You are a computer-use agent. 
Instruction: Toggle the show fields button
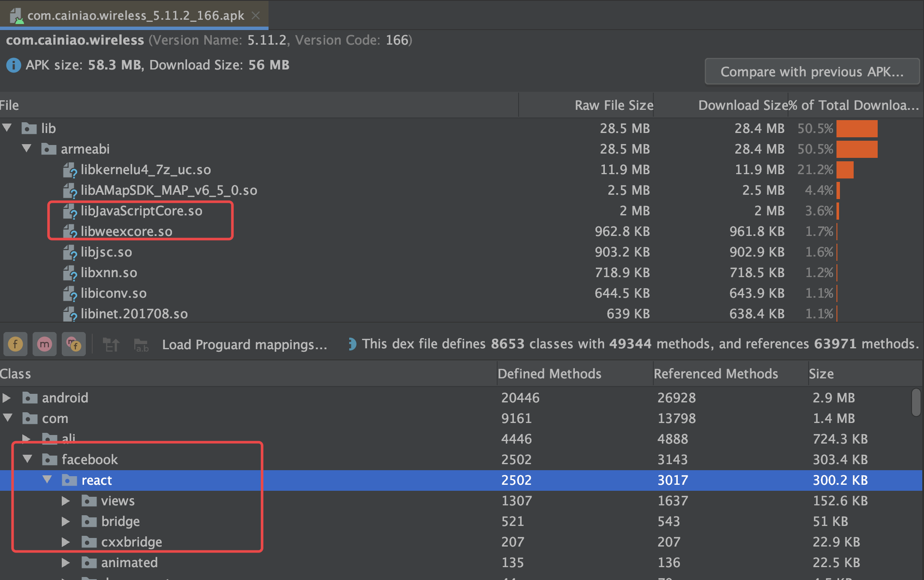tap(15, 344)
